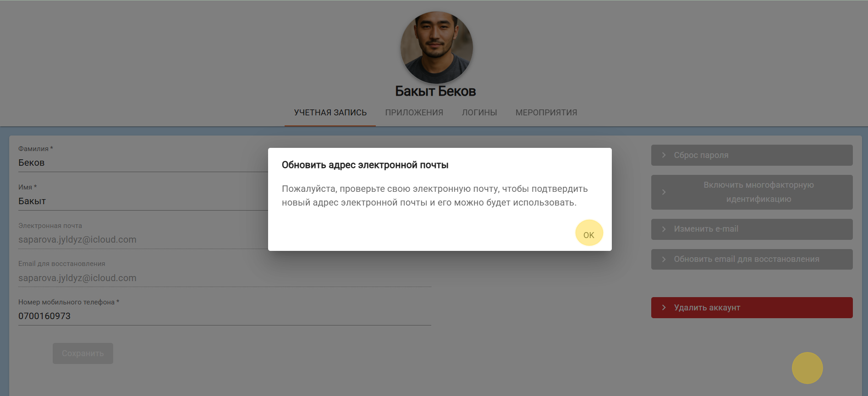Click the Сохранить button
This screenshot has height=396, width=868.
pos(83,353)
